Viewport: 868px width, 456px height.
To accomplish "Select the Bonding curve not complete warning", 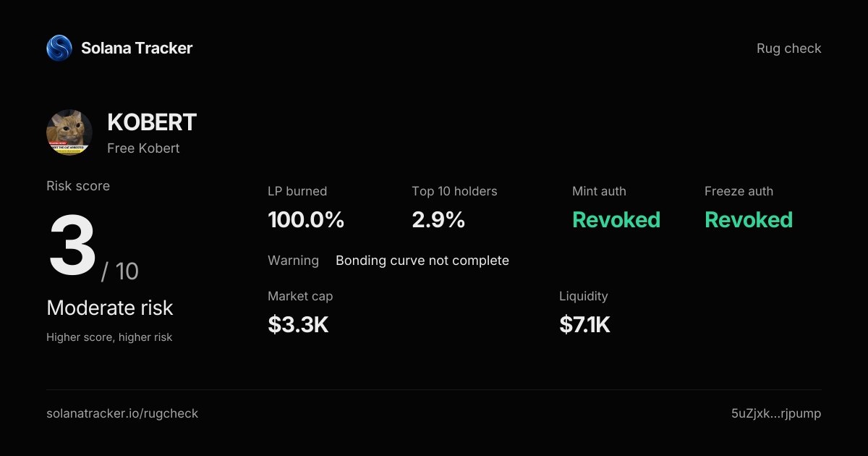I will 422,261.
